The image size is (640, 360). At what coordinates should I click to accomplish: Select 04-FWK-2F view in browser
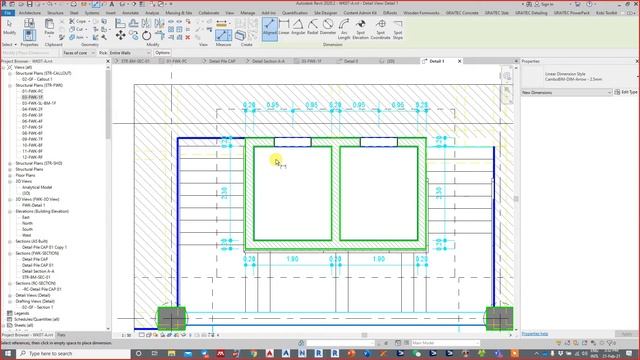point(32,109)
